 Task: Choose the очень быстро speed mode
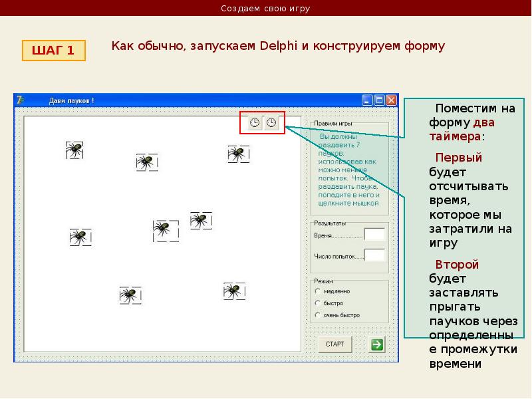[x=318, y=315]
